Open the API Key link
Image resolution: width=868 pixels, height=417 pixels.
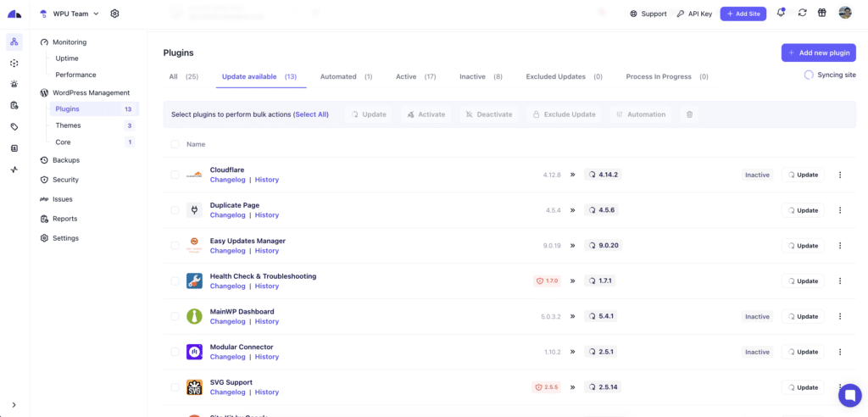pos(694,14)
